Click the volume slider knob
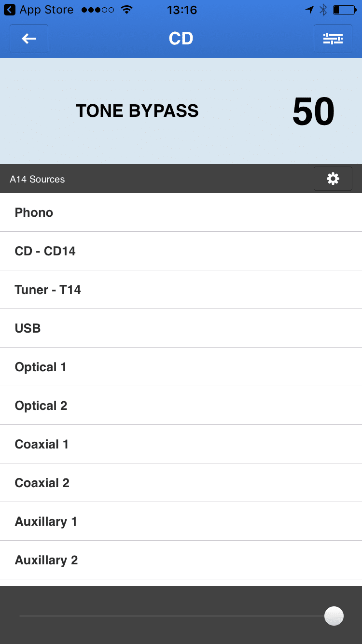Screen dimensions: 362x644 [334, 616]
